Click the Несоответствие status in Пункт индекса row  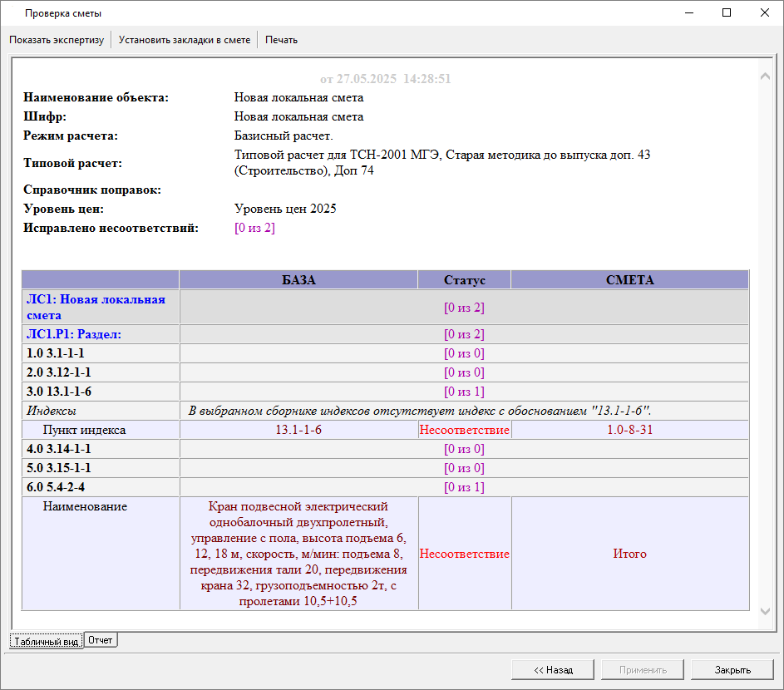464,430
